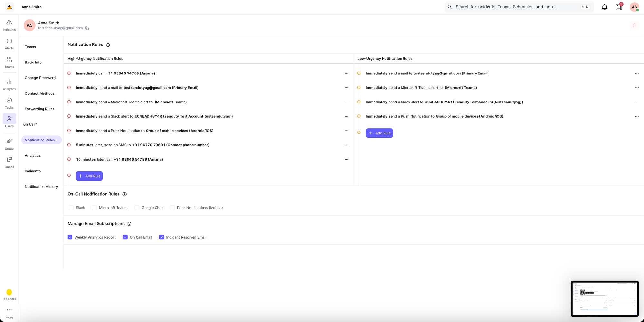Image resolution: width=644 pixels, height=322 pixels.
Task: Open options for high-urgency Primary Email rule
Action: pyautogui.click(x=346, y=88)
